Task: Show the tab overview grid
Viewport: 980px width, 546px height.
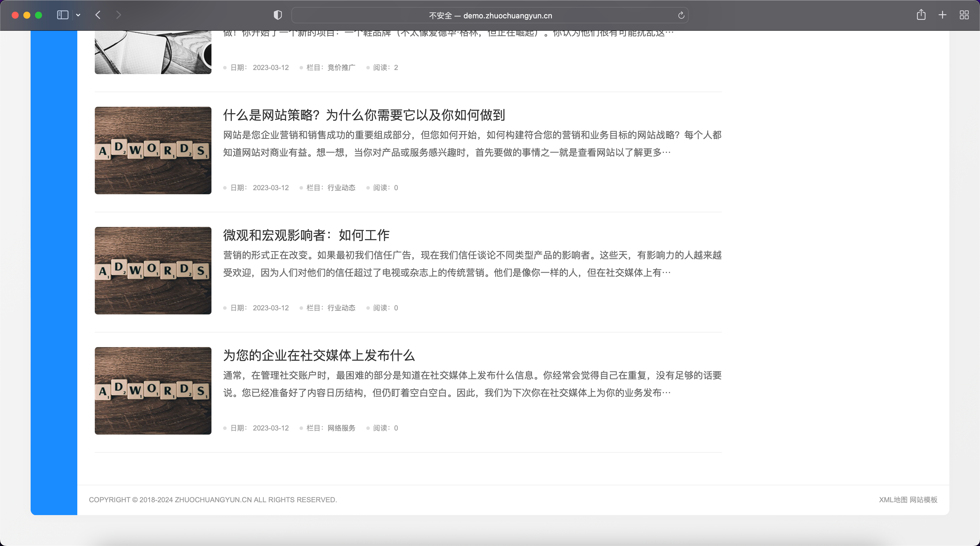Action: [964, 15]
